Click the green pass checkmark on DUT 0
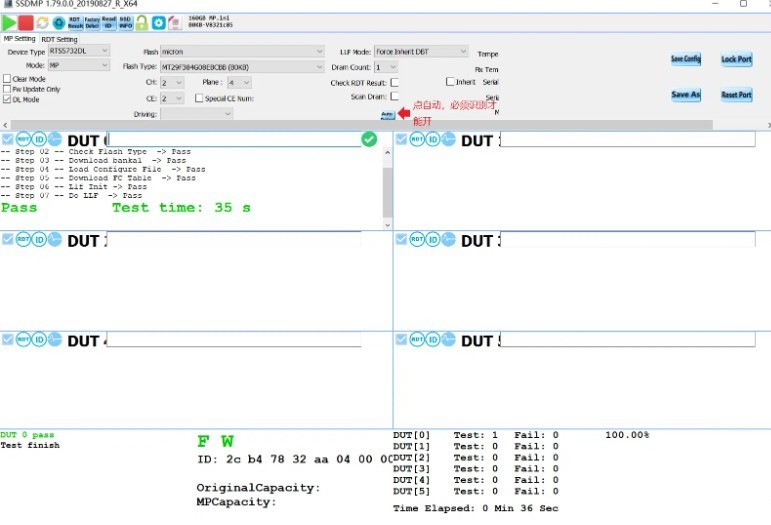Image resolution: width=771 pixels, height=525 pixels. tap(369, 140)
